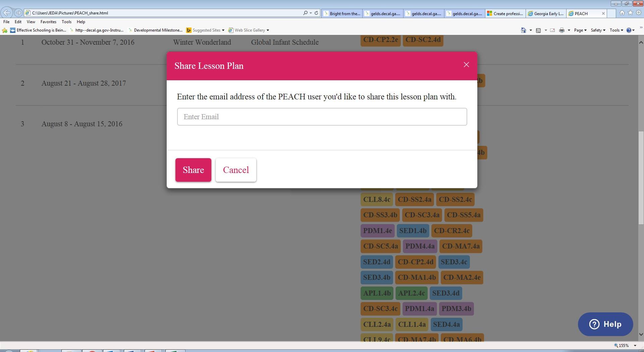This screenshot has width=644, height=352.
Task: Open the Edit menu
Action: click(18, 21)
